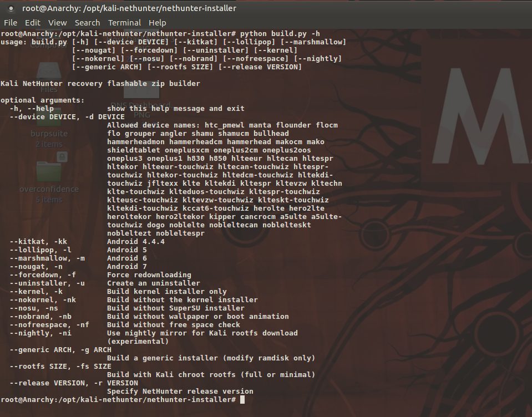Click the terminal window title bar button

coord(11,8)
